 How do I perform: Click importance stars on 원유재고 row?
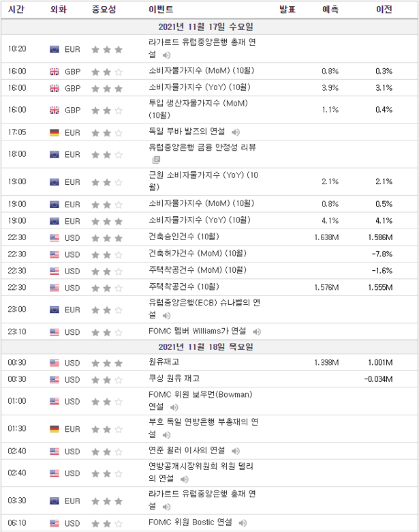point(107,364)
